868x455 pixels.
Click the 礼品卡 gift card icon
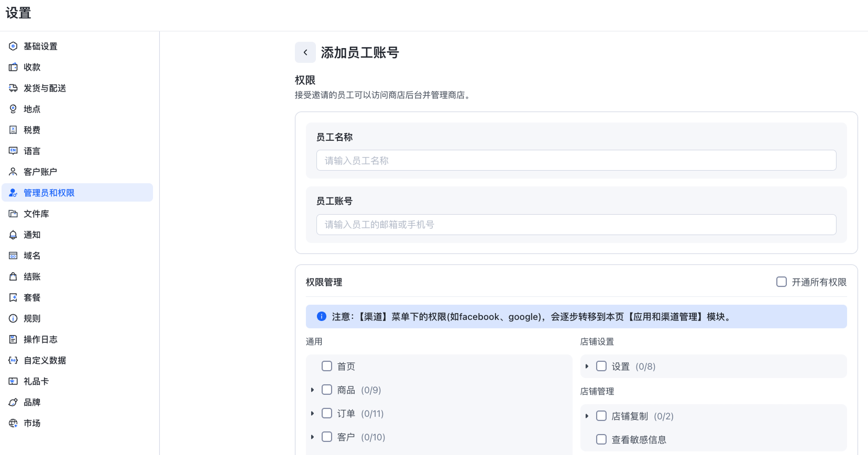[13, 381]
